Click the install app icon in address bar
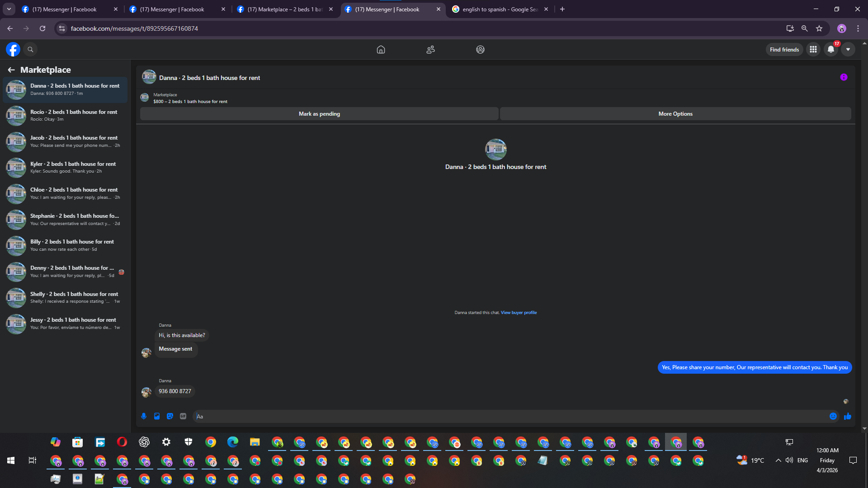Viewport: 868px width, 488px height. point(790,28)
